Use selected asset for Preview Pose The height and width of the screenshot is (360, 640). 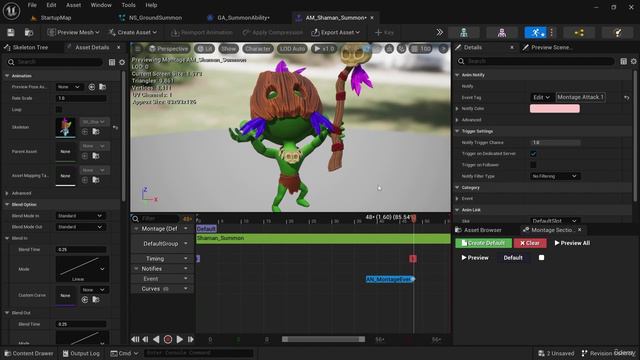click(92, 87)
